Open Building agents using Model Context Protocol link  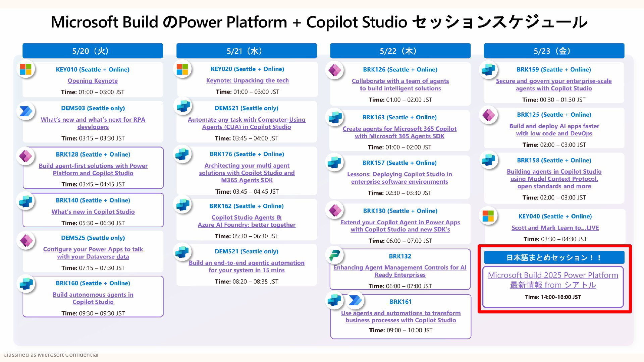pyautogui.click(x=554, y=179)
